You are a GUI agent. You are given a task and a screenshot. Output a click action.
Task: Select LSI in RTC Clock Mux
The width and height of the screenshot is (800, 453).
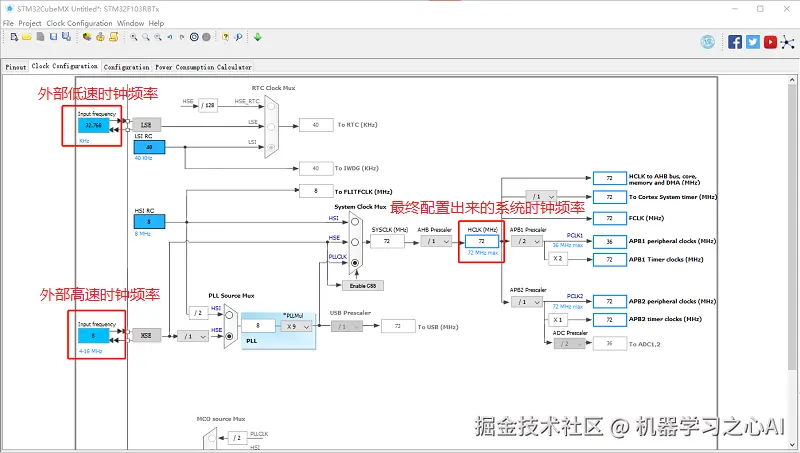tap(271, 147)
